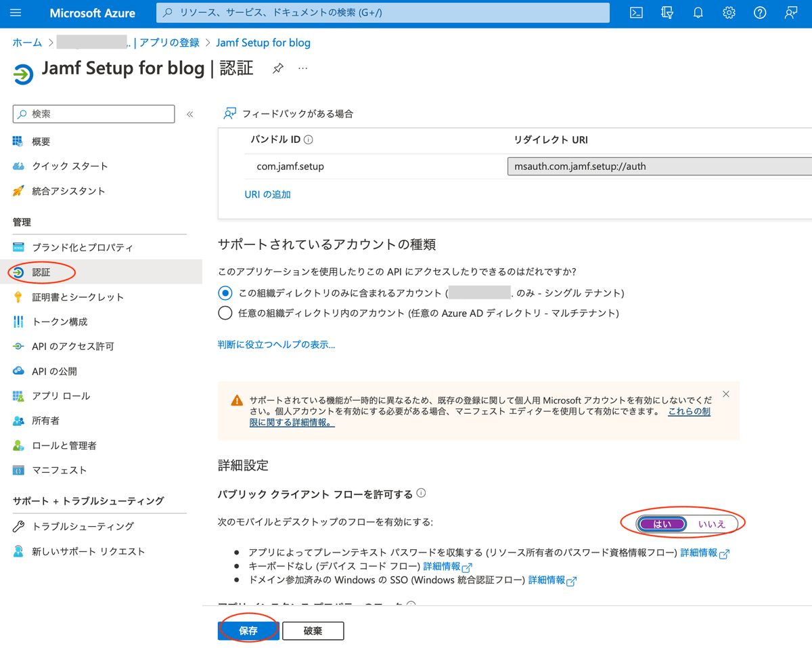Open Cloud Shell from the top bar

click(x=636, y=13)
